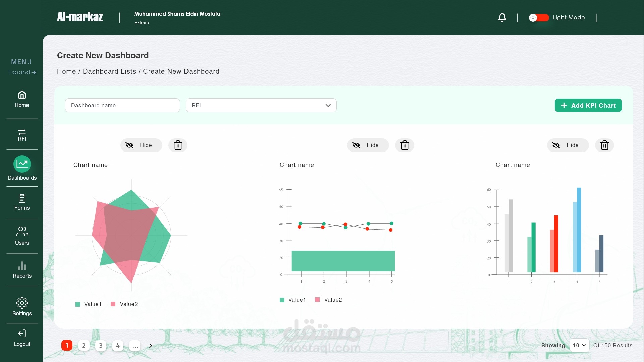Click the Logout icon

click(22, 338)
